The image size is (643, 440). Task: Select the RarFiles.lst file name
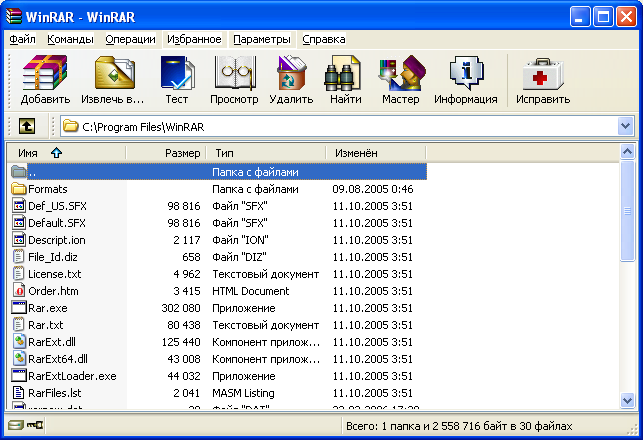click(x=55, y=393)
